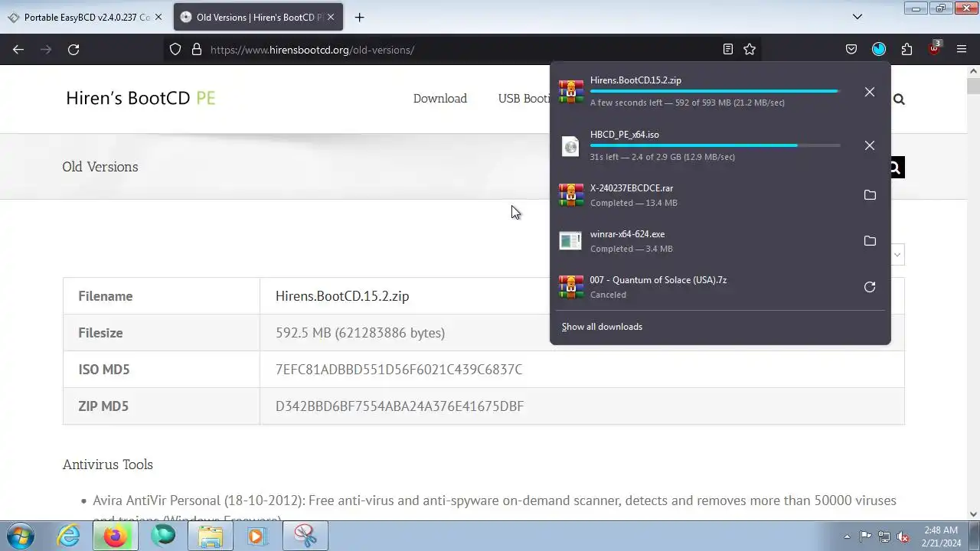
Task: Open the network tray icon
Action: 884,536
